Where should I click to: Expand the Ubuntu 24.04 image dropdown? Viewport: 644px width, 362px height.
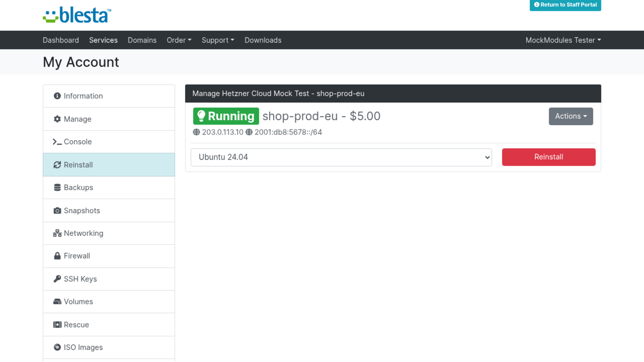coord(341,157)
